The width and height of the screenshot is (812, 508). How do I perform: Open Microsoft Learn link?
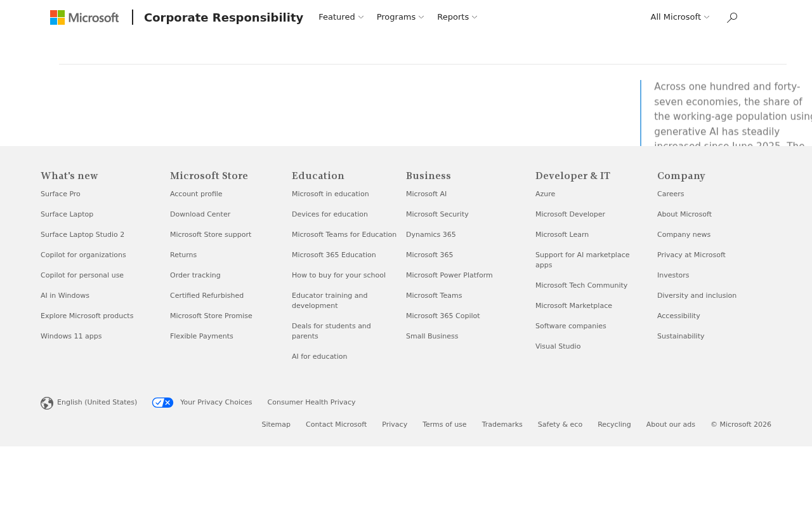coord(562,235)
